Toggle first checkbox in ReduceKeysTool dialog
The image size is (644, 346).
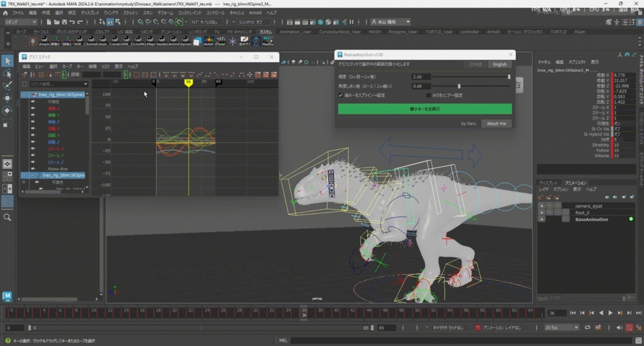tap(340, 96)
